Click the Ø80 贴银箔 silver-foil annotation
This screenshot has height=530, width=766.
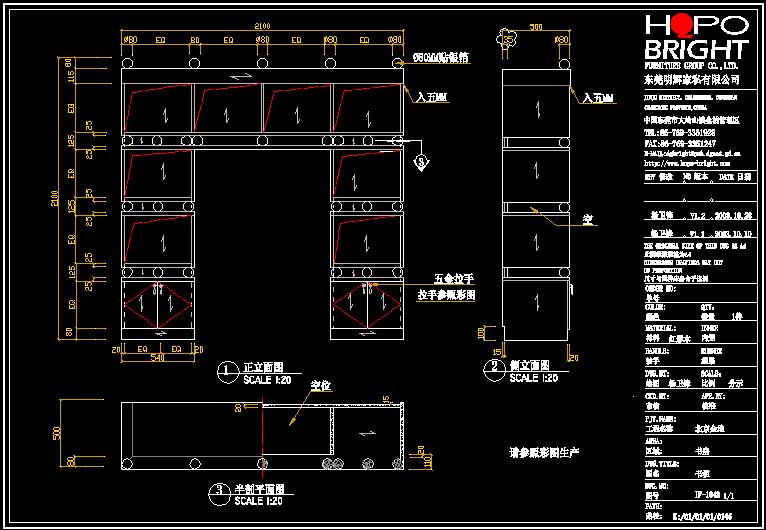coord(441,57)
